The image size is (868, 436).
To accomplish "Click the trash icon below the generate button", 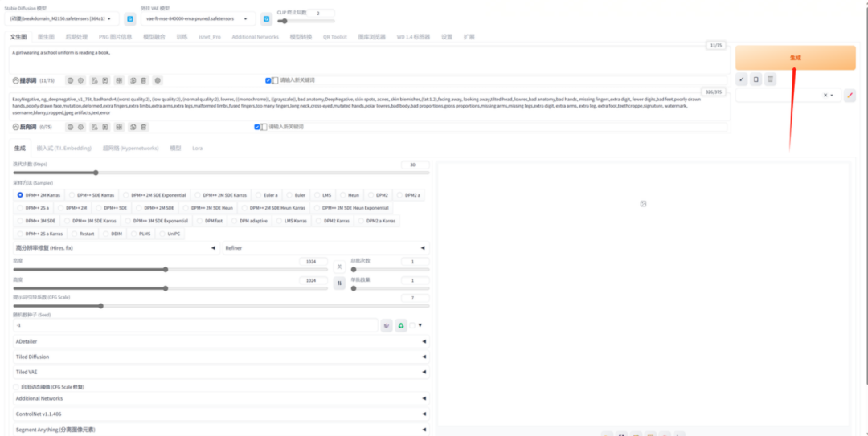I will [770, 79].
